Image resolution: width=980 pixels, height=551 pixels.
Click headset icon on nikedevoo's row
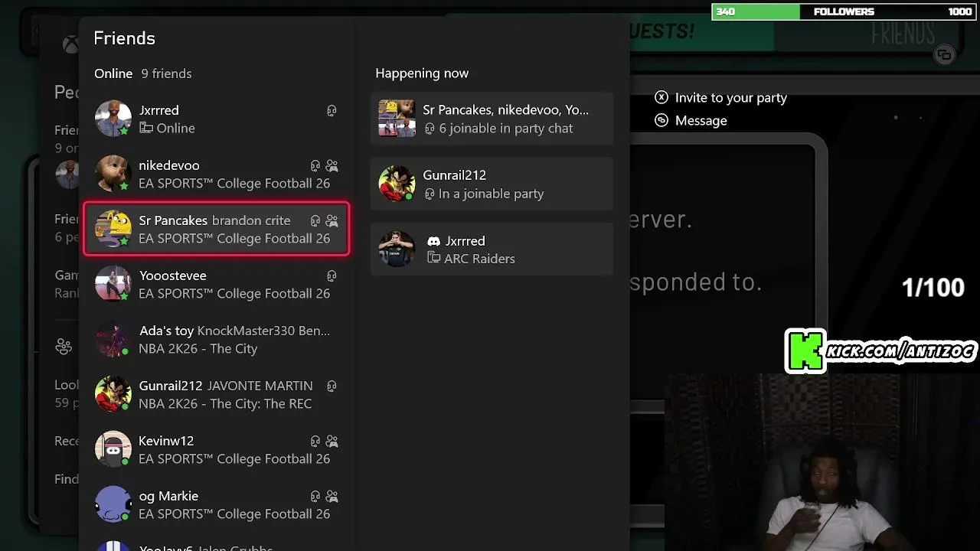315,166
